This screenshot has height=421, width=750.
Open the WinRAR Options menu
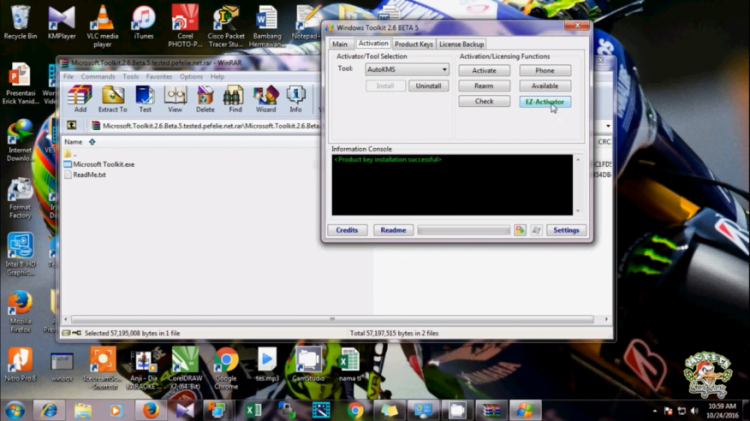[191, 77]
